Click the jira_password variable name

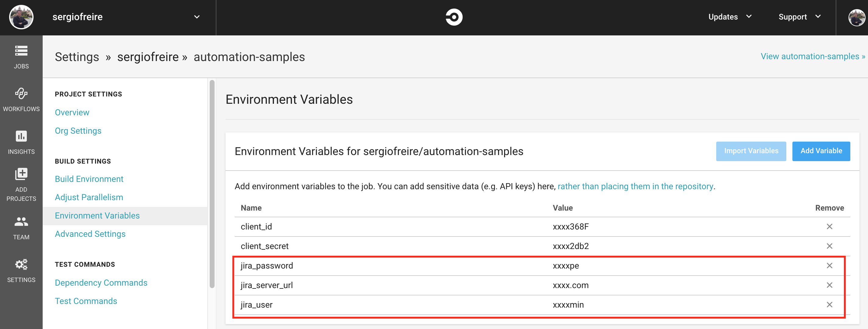(x=267, y=266)
